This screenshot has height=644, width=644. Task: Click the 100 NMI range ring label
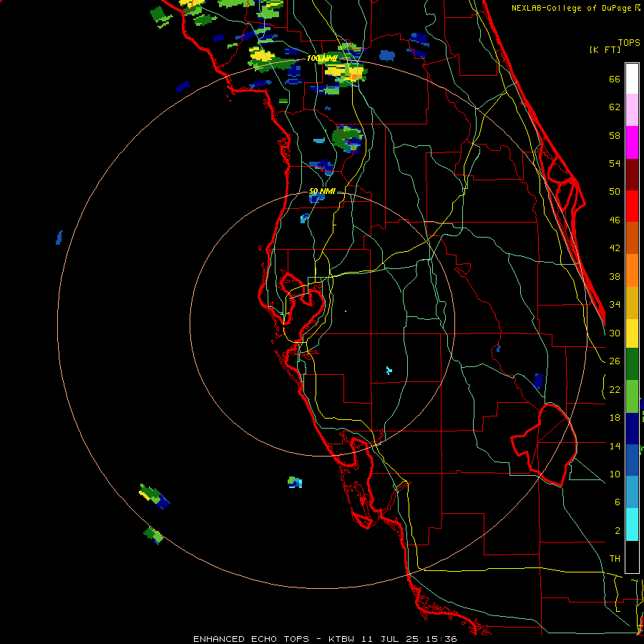coord(321,59)
